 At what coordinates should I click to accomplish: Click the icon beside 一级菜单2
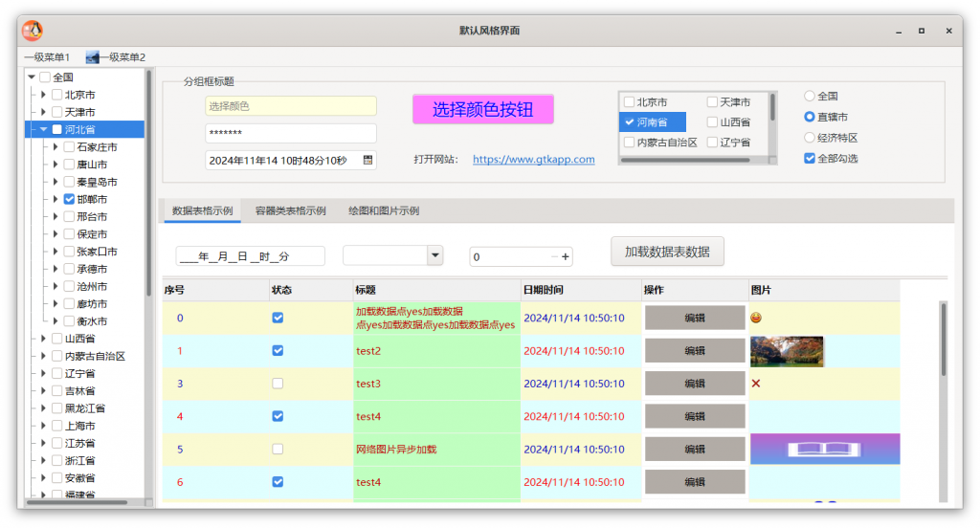92,57
